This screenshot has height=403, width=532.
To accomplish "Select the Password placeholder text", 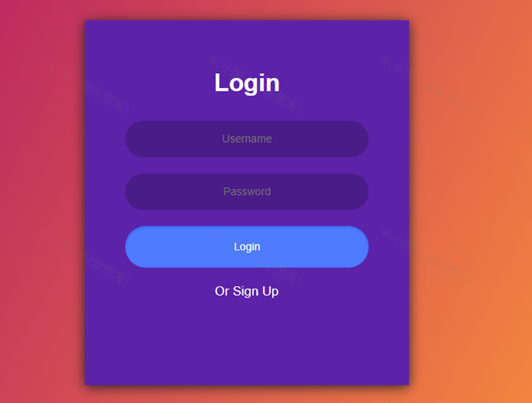I will pyautogui.click(x=247, y=192).
